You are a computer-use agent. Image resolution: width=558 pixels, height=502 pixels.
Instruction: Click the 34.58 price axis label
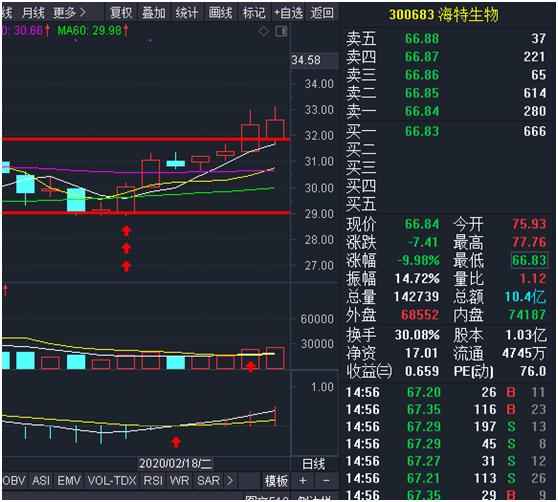click(306, 60)
